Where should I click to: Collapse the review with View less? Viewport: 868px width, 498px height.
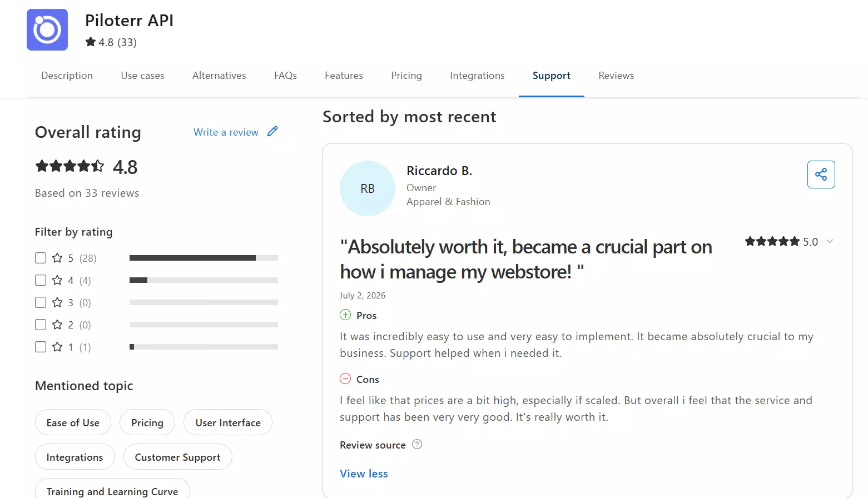click(364, 474)
